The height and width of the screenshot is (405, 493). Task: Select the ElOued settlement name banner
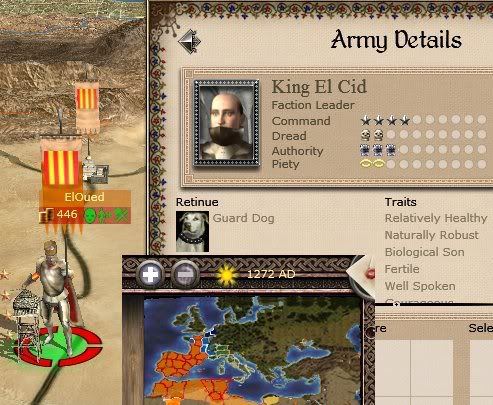click(85, 197)
